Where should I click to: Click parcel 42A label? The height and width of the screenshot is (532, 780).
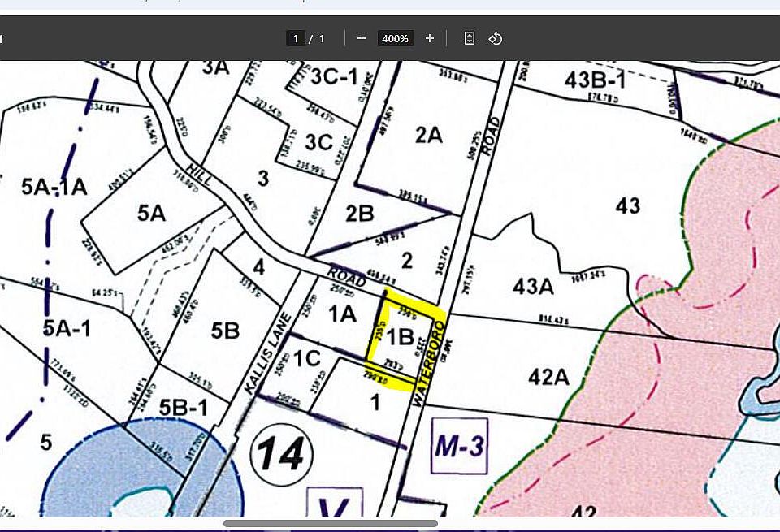[548, 377]
